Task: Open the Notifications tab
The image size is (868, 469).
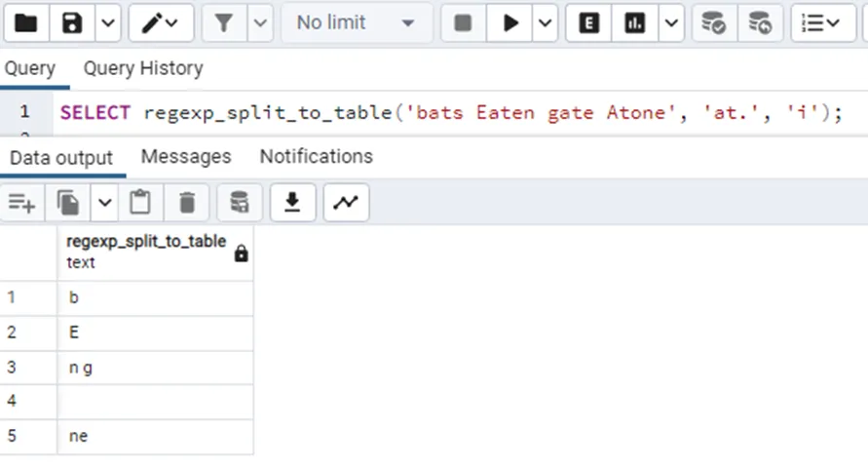Action: point(316,156)
